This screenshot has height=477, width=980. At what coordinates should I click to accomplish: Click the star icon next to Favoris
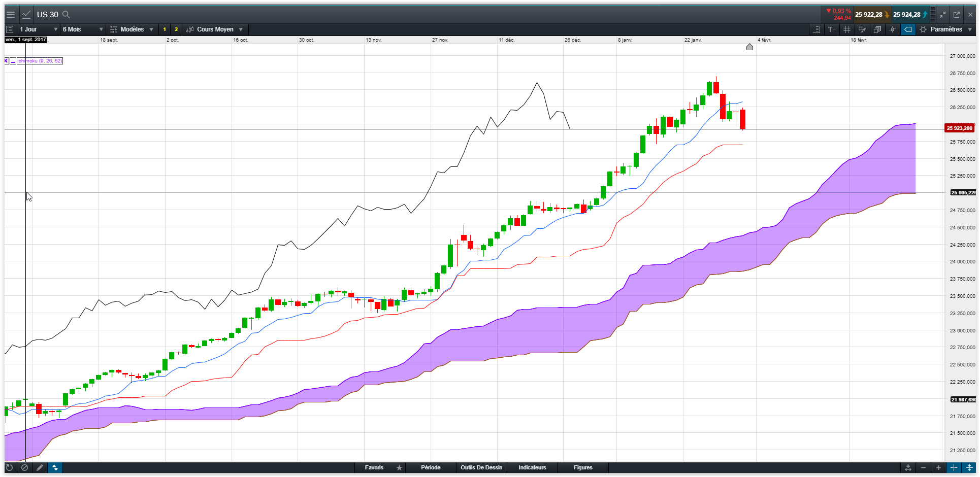400,467
